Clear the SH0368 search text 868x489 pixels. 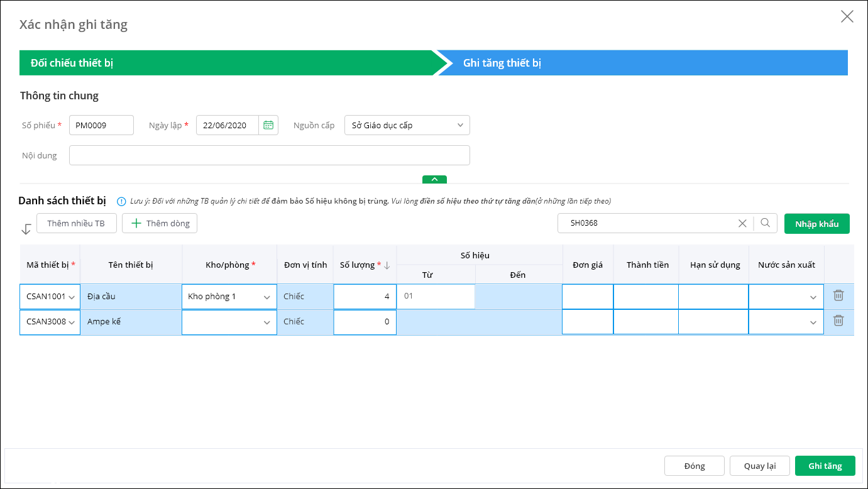(742, 223)
